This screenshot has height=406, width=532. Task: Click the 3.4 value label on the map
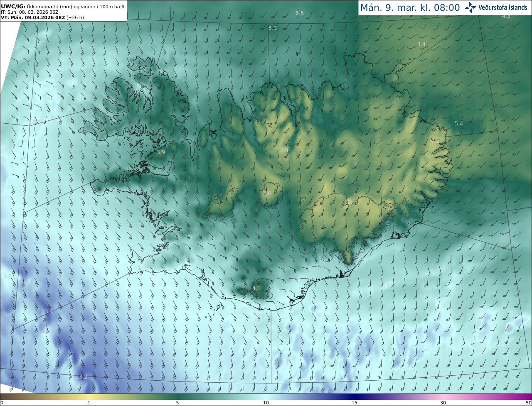pos(421,44)
